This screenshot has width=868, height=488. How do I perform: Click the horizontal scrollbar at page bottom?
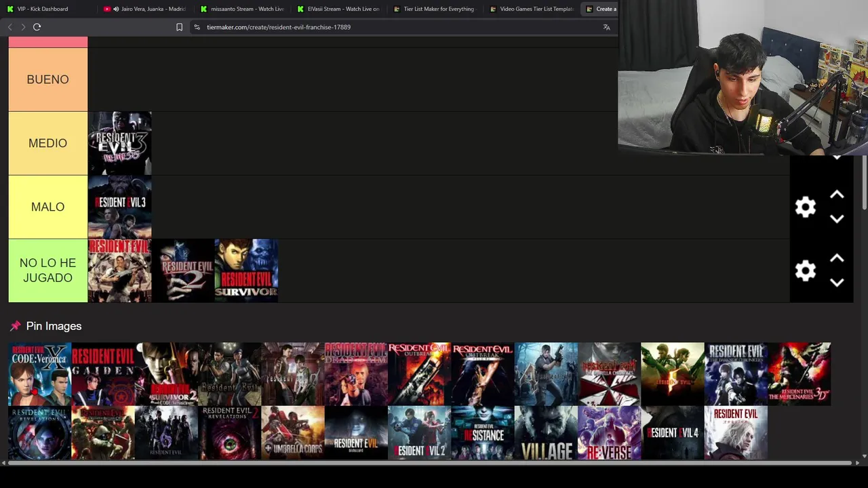click(x=431, y=463)
